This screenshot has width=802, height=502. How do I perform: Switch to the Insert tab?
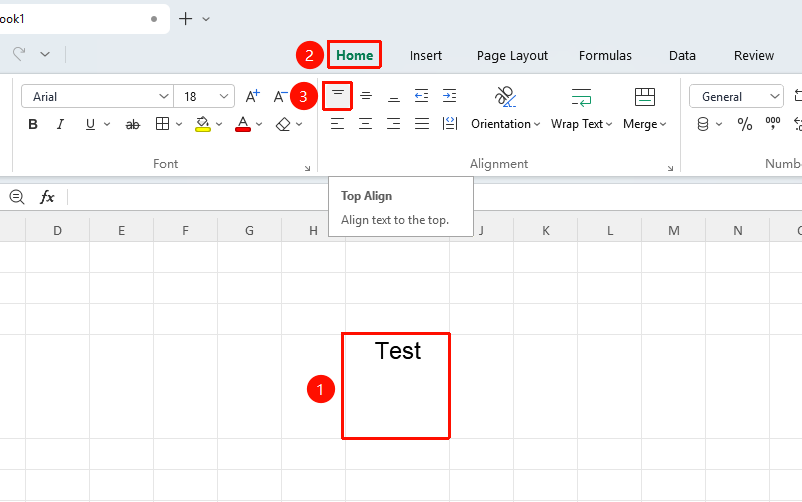(426, 55)
